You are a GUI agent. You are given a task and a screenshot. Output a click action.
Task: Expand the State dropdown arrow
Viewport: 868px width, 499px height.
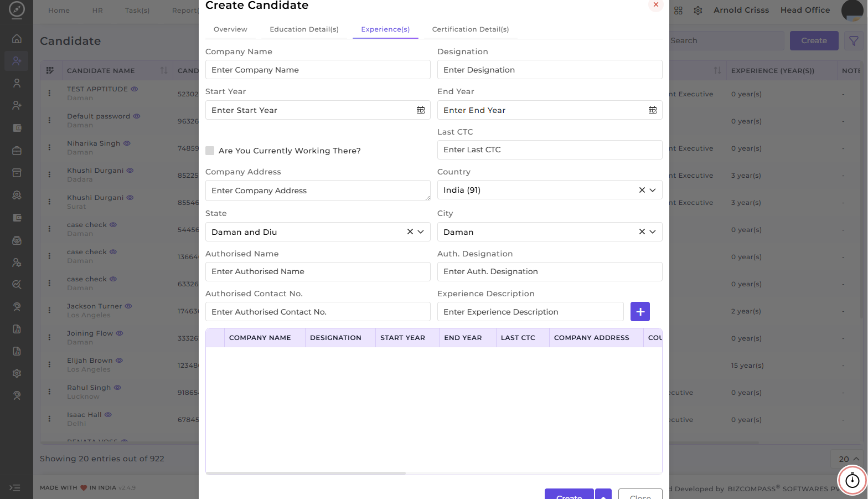pyautogui.click(x=421, y=232)
